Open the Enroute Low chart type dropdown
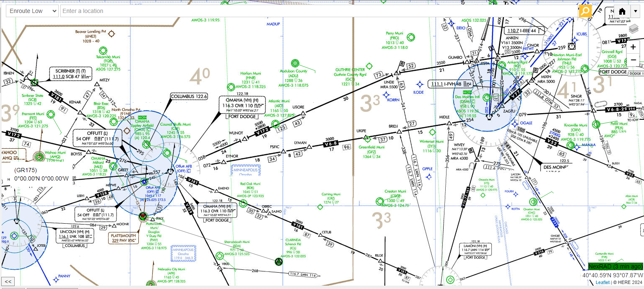Viewport: 644px width, 289px height. coord(32,11)
